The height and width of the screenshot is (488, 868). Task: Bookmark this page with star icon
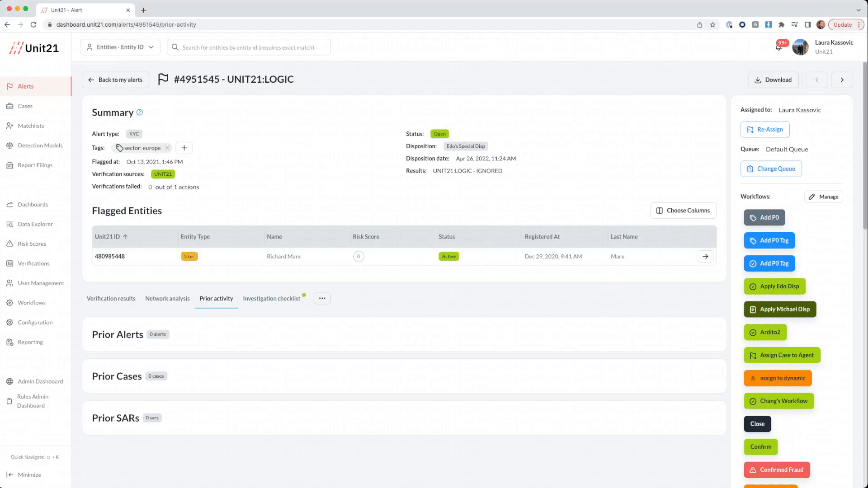(712, 25)
